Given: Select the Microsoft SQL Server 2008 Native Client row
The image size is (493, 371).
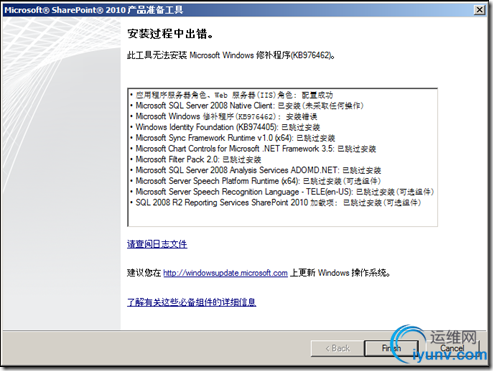Looking at the screenshot, I should (x=249, y=106).
